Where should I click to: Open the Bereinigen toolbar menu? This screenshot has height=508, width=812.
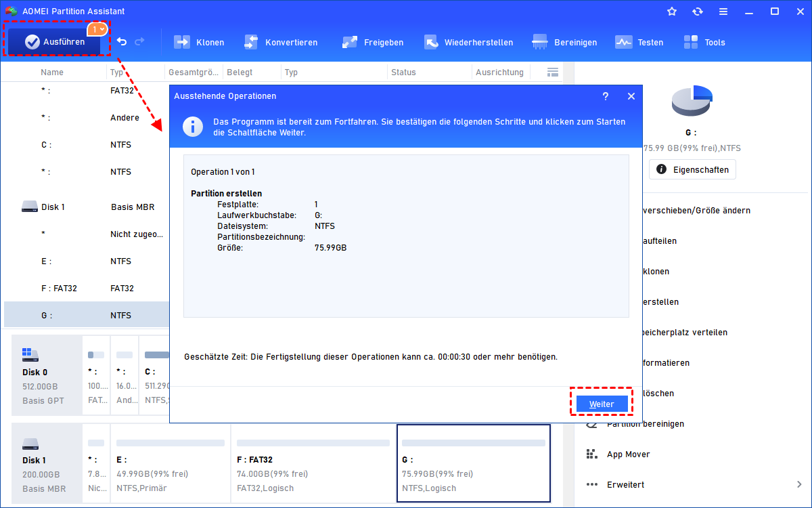(x=565, y=42)
